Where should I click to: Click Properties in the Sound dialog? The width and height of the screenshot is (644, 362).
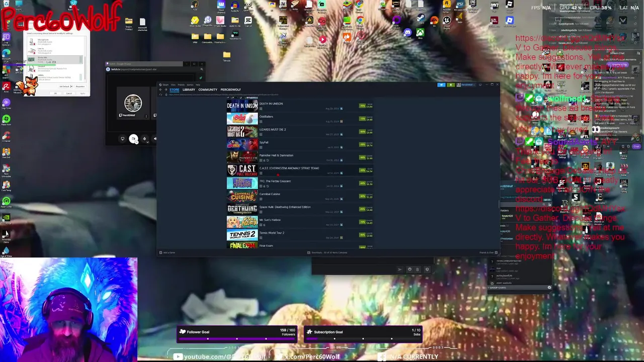click(80, 86)
